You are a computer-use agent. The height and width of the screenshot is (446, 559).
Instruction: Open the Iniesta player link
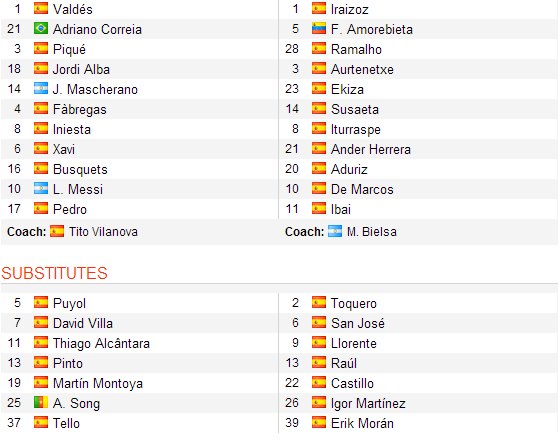point(72,129)
